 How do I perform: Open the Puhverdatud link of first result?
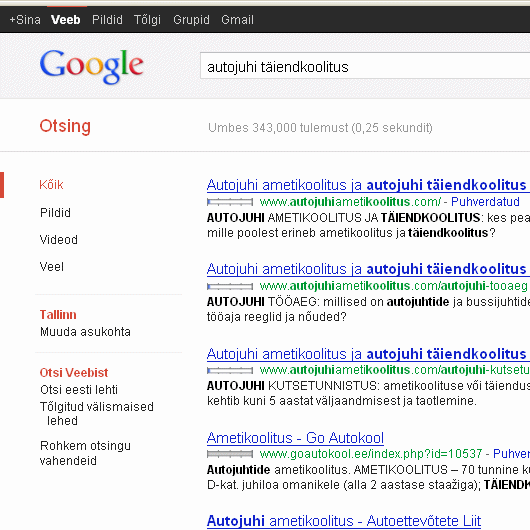point(485,202)
